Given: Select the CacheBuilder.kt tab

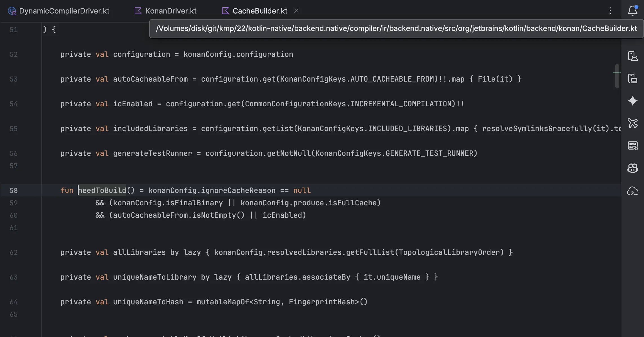Looking at the screenshot, I should click(259, 11).
